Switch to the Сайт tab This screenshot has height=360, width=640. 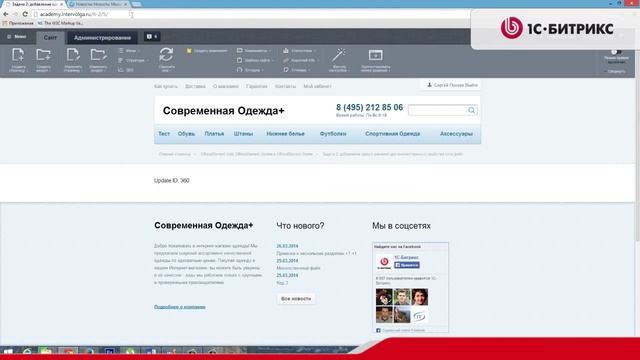50,38
